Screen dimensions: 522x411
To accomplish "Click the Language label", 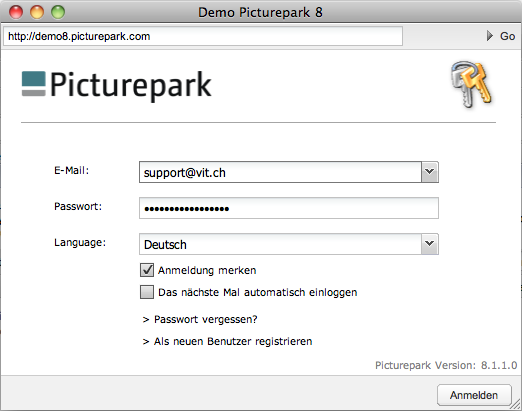I will tap(80, 242).
